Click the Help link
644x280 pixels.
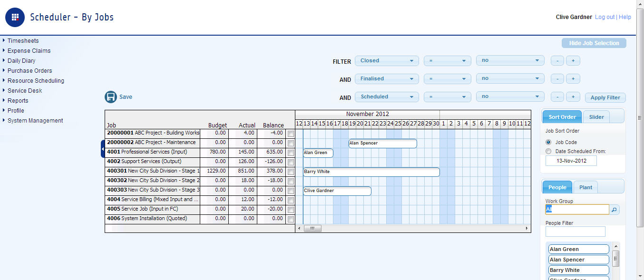(x=625, y=17)
